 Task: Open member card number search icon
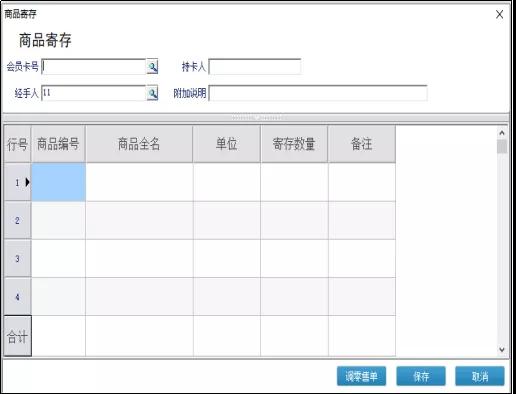(x=152, y=67)
